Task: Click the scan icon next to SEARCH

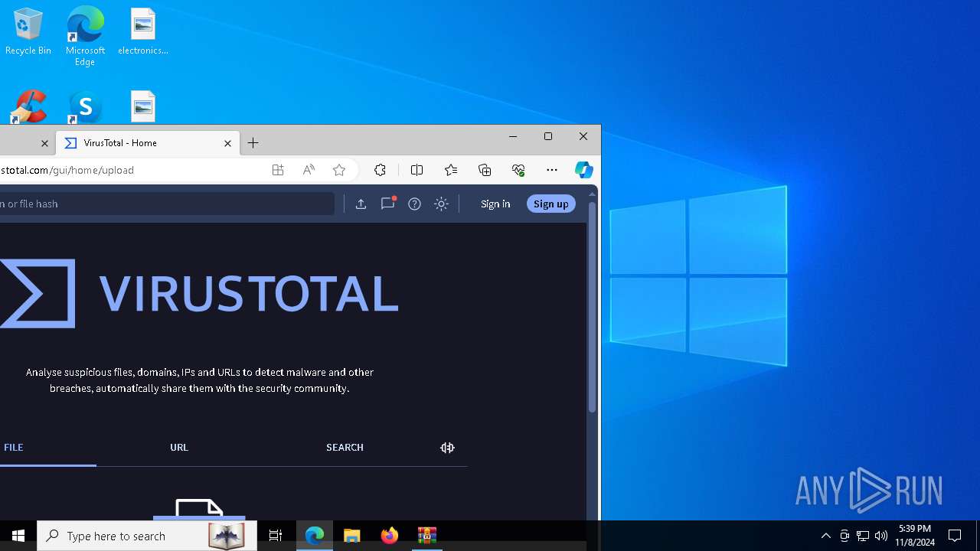Action: point(448,448)
